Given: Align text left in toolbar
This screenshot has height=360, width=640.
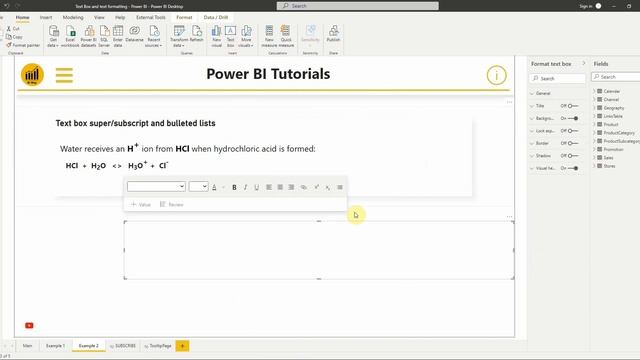Looking at the screenshot, I should (269, 187).
